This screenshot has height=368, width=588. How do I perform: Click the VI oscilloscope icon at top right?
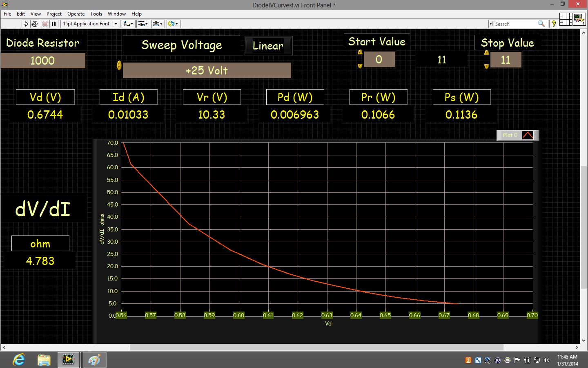pos(579,19)
